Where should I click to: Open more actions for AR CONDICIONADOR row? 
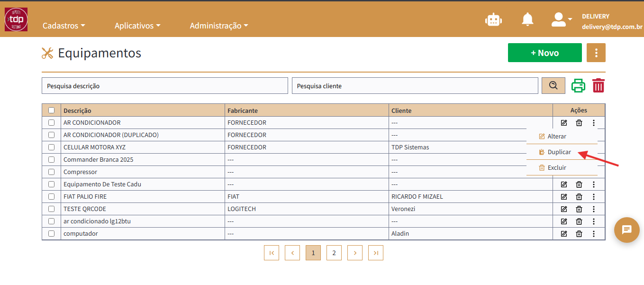[594, 123]
